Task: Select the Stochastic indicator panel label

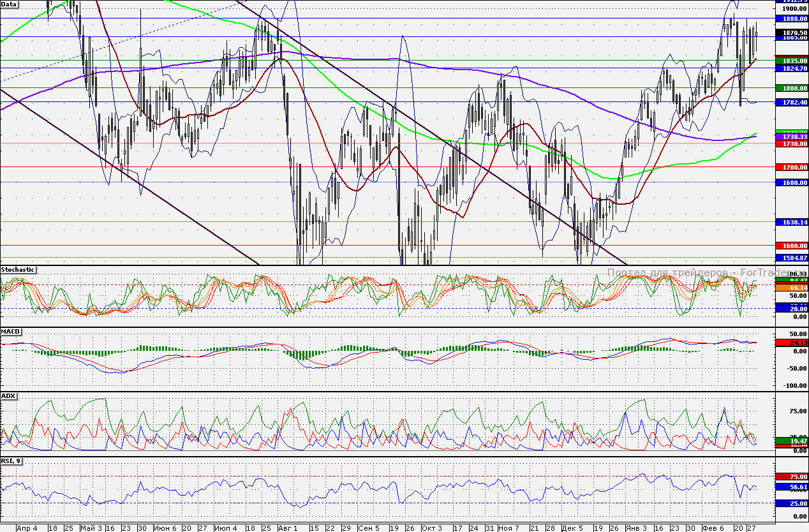Action: [19, 270]
